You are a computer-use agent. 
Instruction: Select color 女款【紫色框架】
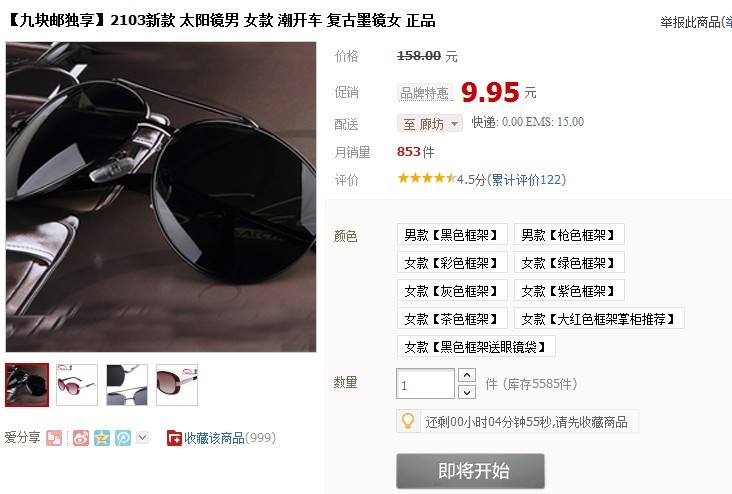(x=569, y=290)
